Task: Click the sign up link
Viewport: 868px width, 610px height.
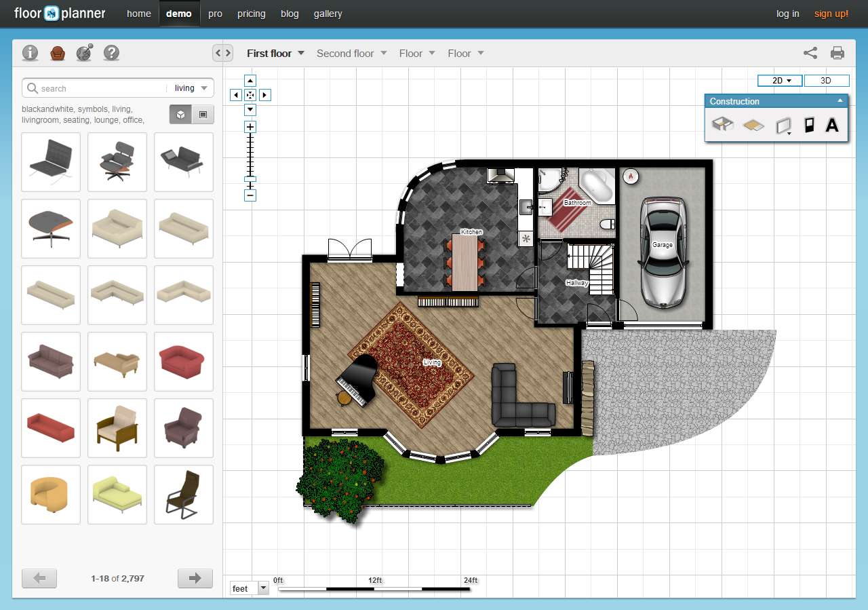Action: coord(831,13)
